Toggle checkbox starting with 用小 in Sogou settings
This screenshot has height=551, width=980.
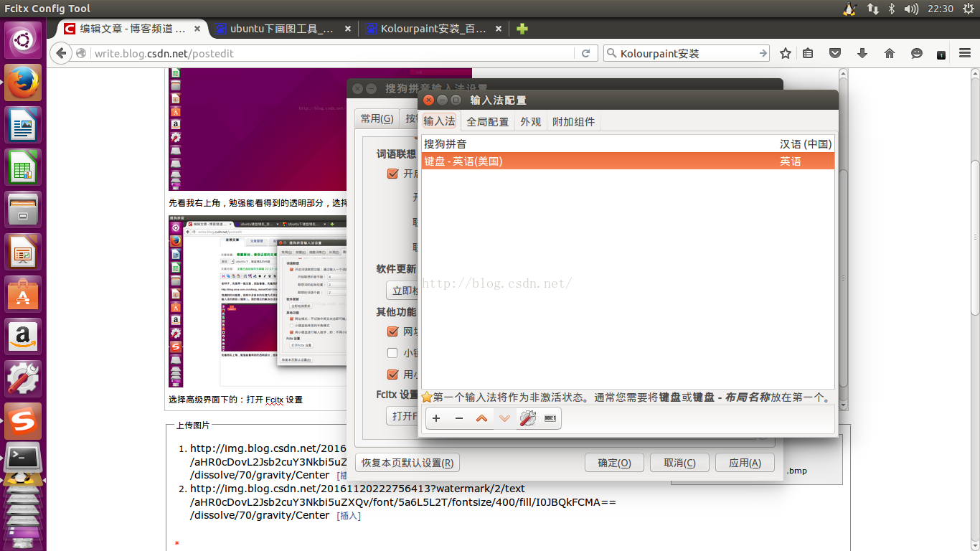tap(392, 375)
